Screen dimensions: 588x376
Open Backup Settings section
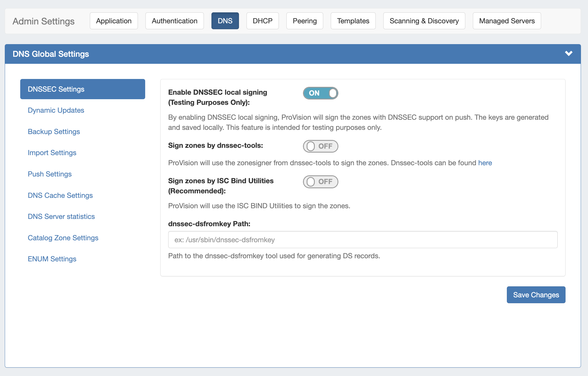coord(54,132)
